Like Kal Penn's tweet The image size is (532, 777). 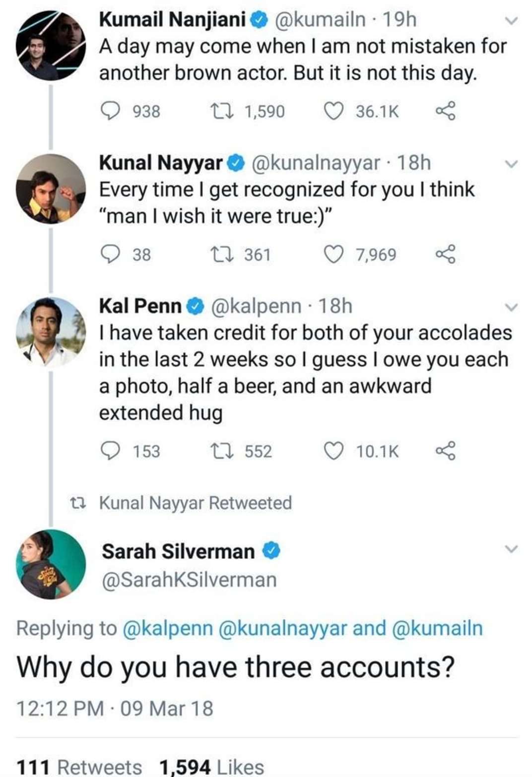click(x=333, y=451)
